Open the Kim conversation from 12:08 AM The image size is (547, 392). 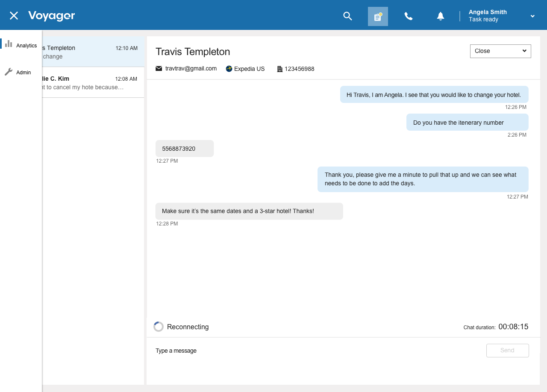(x=92, y=82)
